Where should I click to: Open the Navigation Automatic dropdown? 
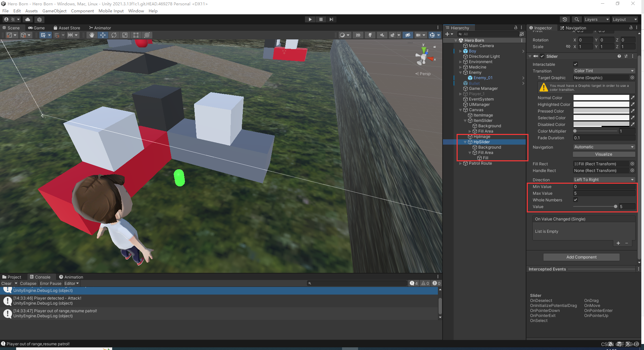point(604,147)
